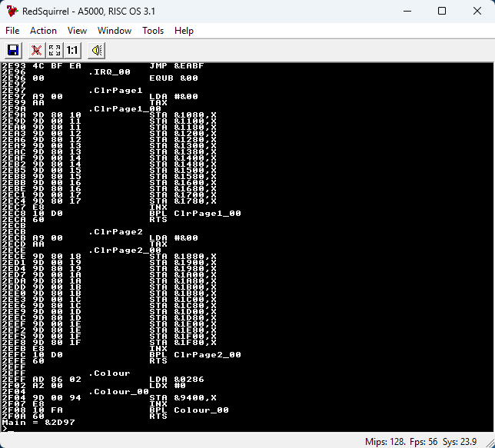Click the Main = &2D97 line
The width and height of the screenshot is (495, 448).
point(38,423)
